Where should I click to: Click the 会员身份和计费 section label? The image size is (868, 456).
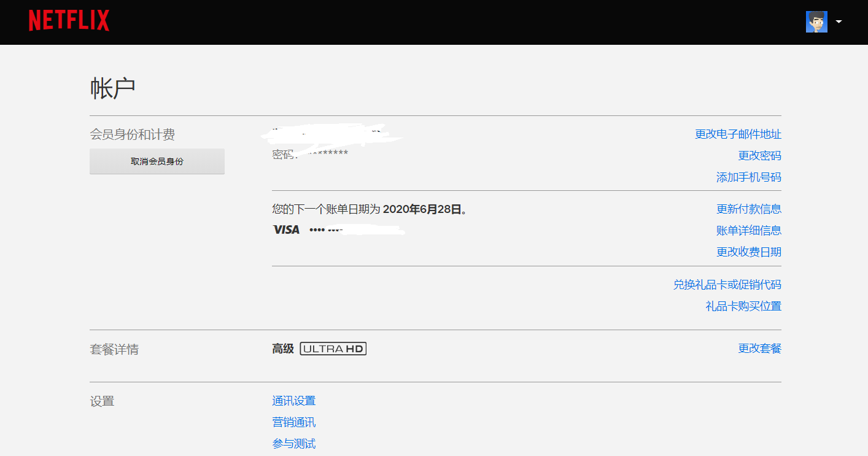tap(133, 134)
